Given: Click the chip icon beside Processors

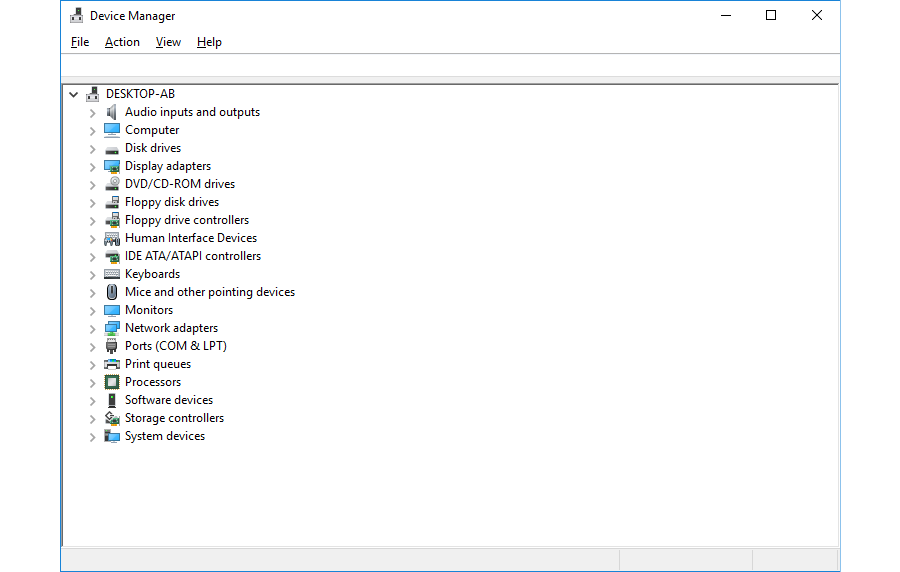Looking at the screenshot, I should pos(112,382).
